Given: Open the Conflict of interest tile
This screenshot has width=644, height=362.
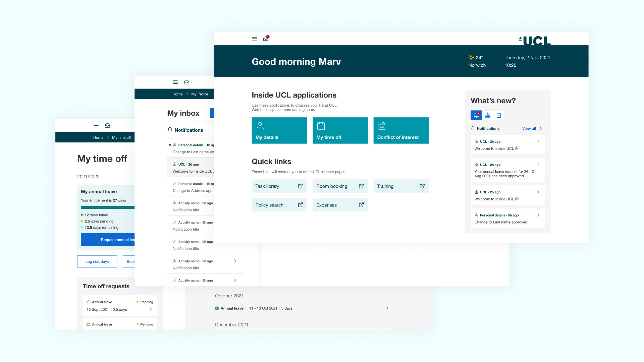Looking at the screenshot, I should coord(401,130).
